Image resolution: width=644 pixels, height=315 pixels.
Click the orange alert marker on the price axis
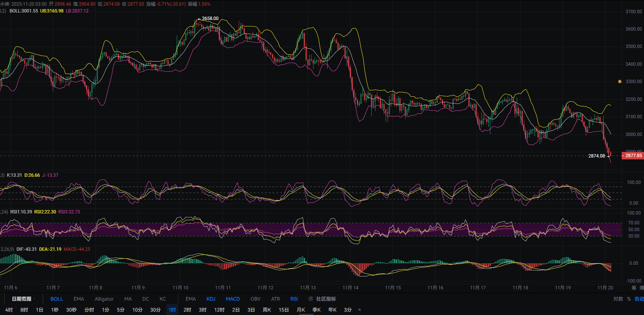tap(619, 81)
